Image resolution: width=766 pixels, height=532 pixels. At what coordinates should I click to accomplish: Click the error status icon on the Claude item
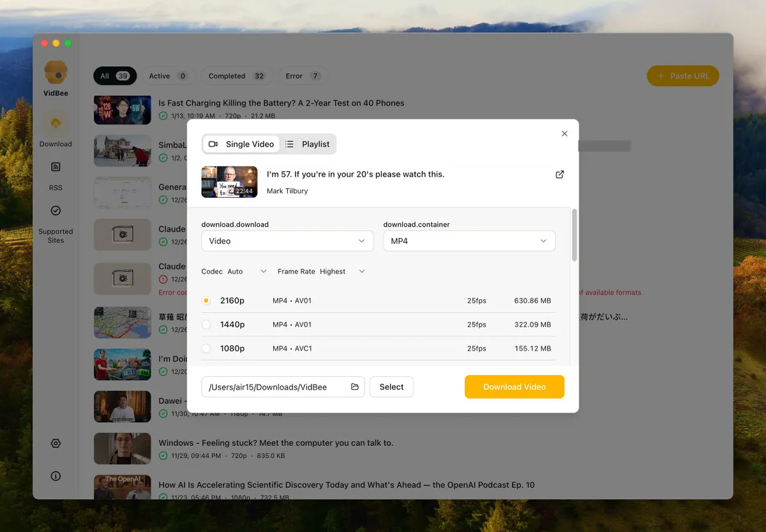(162, 279)
